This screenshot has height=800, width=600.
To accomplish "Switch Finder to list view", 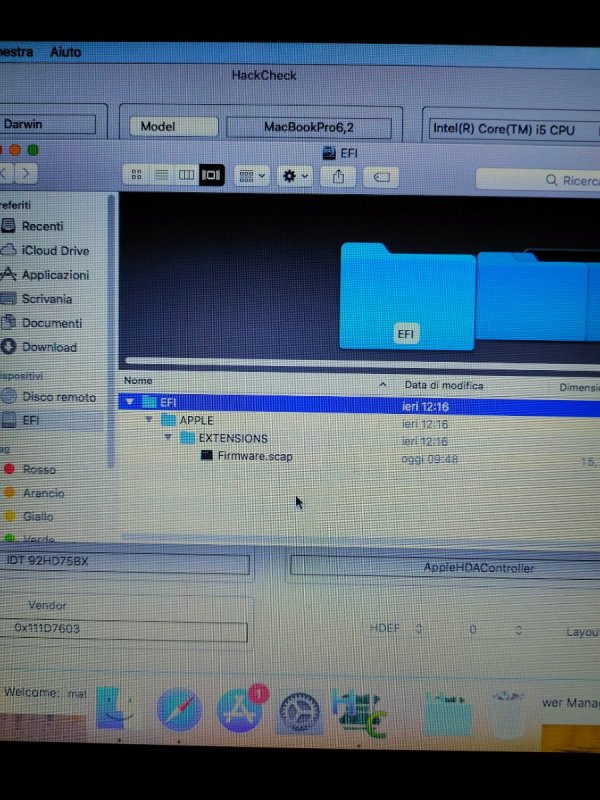I will (x=161, y=175).
